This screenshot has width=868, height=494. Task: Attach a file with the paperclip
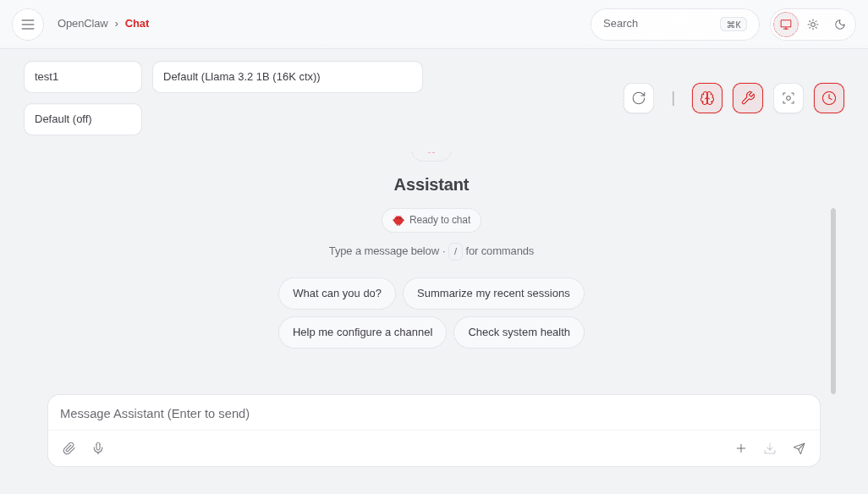pyautogui.click(x=69, y=447)
